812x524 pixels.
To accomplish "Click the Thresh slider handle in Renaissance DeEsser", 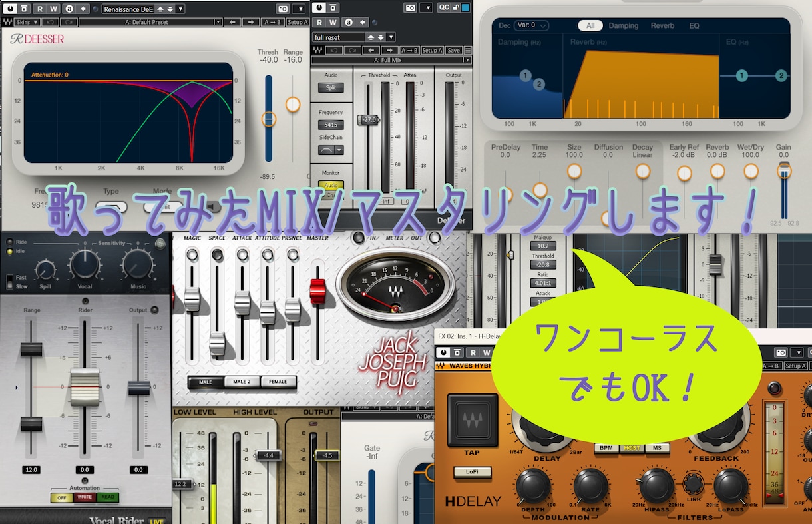I will coord(268,119).
